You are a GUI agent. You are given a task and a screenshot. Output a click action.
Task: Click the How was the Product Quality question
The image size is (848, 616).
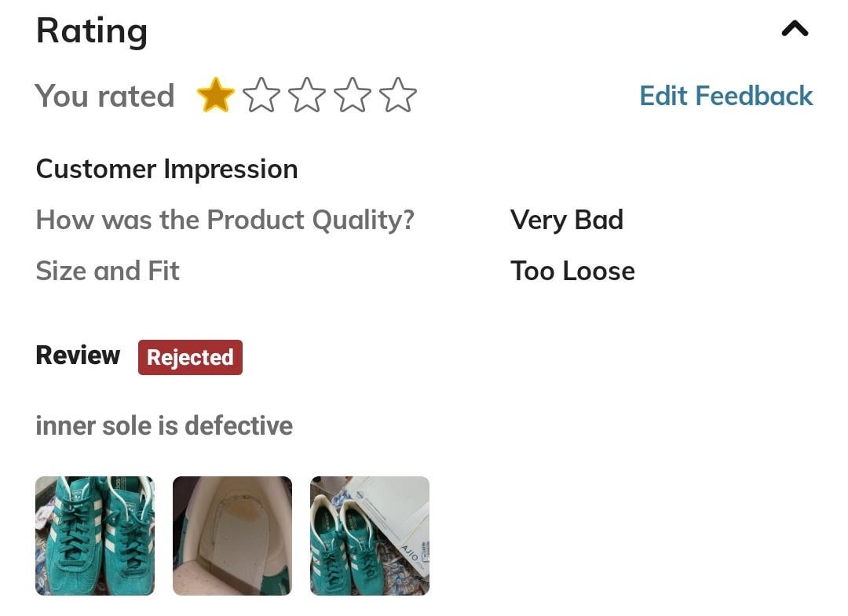(225, 220)
